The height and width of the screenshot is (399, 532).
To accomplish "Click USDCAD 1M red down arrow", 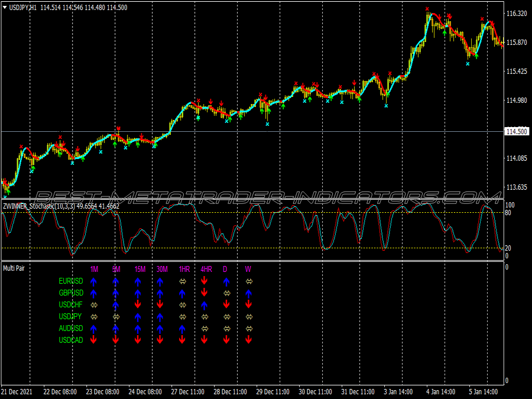I will pos(93,340).
